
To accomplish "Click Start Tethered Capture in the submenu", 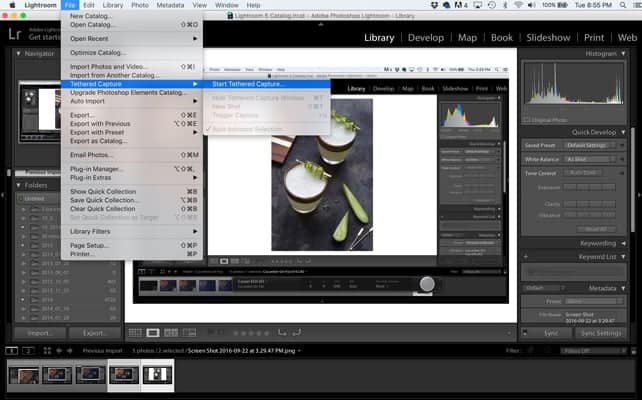I will click(249, 83).
